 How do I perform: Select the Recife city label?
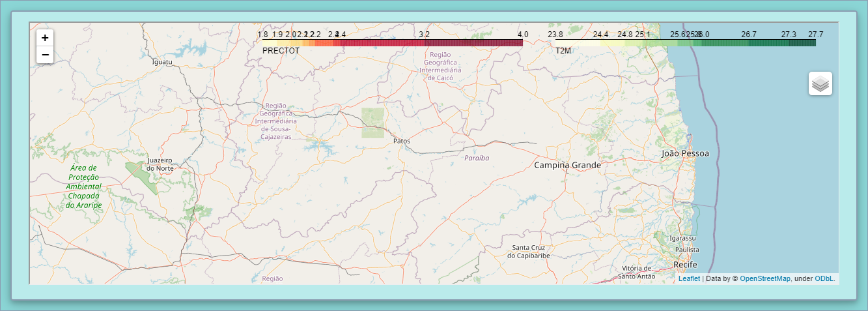[685, 265]
